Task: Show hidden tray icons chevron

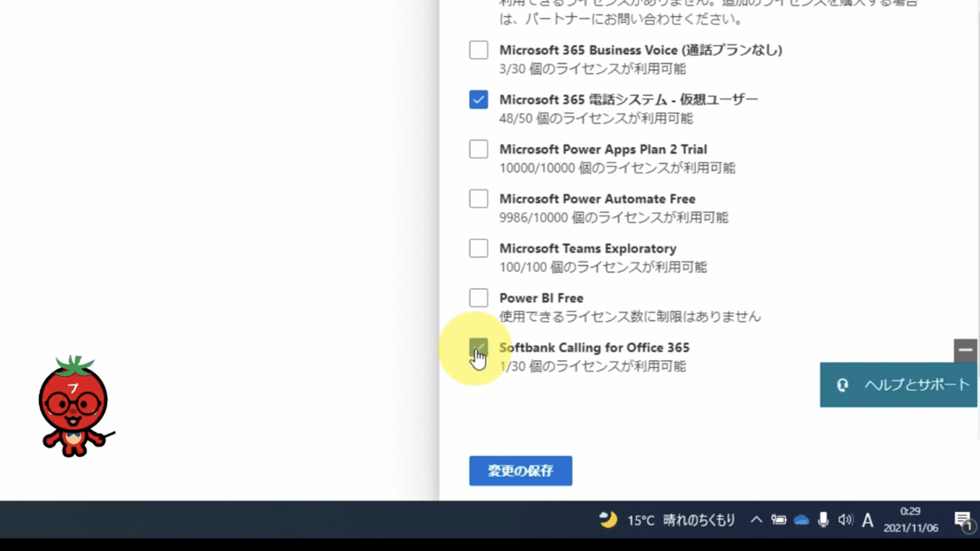Action: point(756,519)
